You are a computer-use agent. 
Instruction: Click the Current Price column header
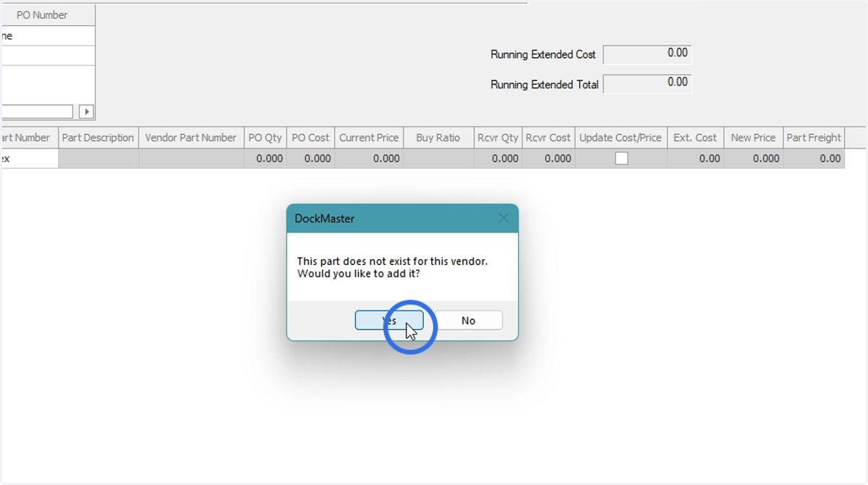[x=369, y=138]
